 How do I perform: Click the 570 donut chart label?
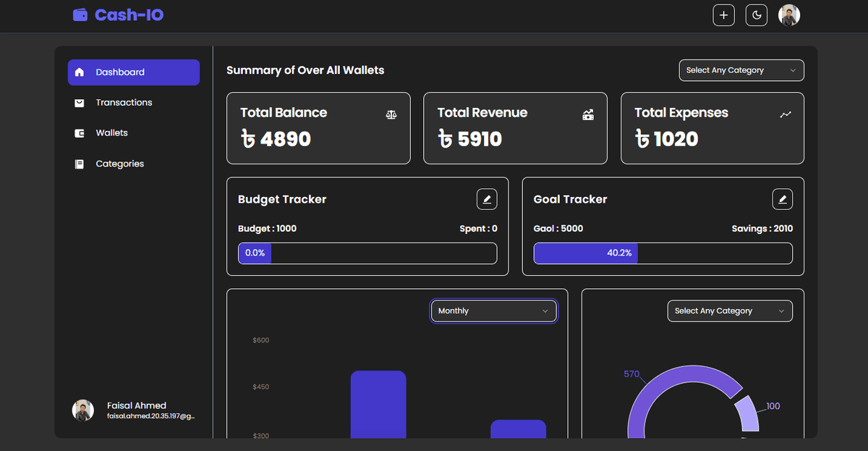click(x=631, y=374)
